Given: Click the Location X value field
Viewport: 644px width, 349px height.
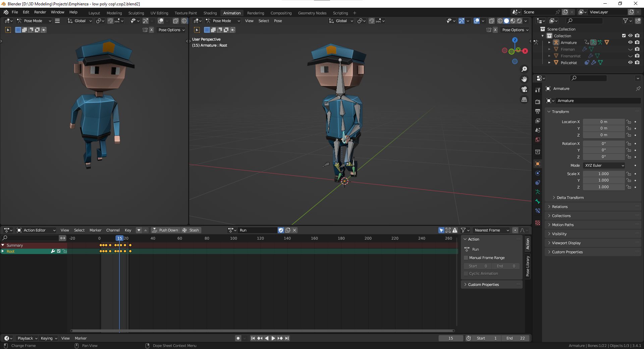Looking at the screenshot, I should (x=603, y=122).
